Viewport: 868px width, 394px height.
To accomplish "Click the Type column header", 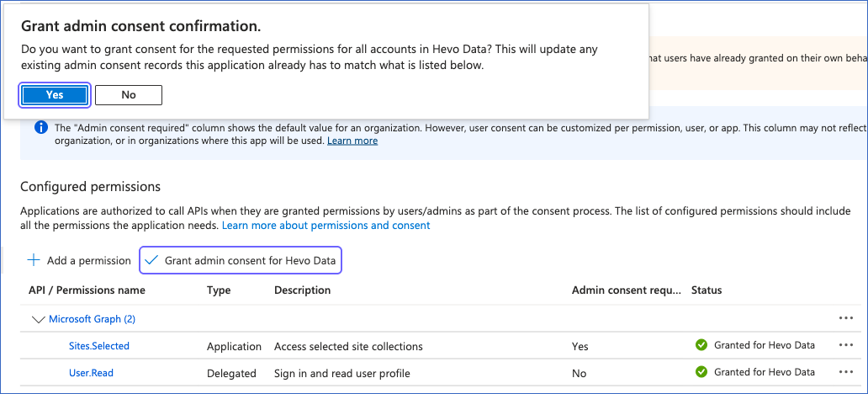I will [219, 290].
